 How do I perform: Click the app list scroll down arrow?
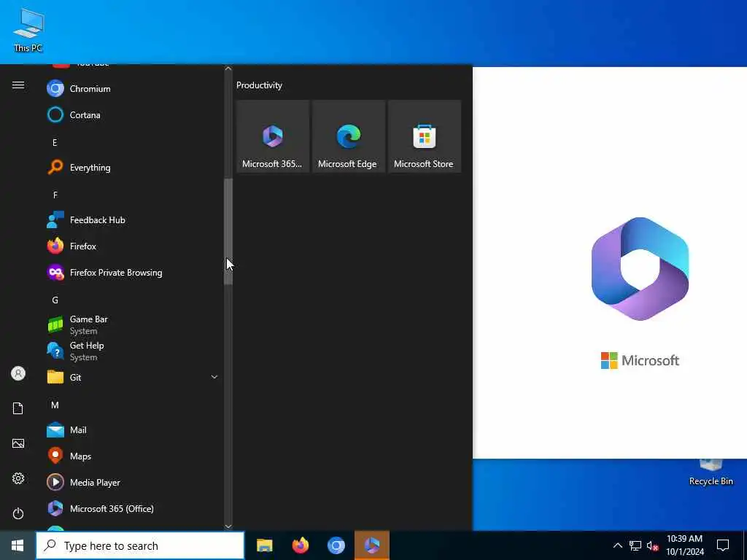pos(228,526)
